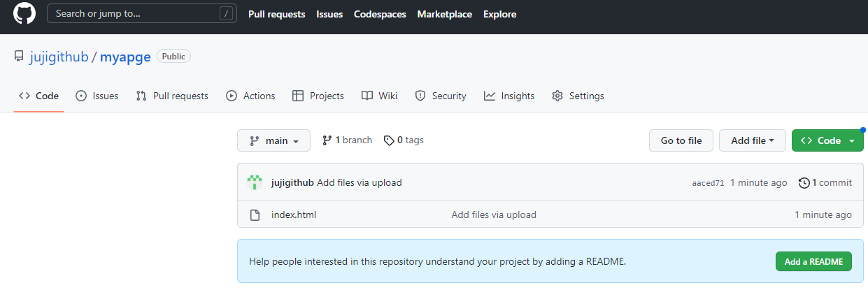Click jujigithub author name in commit row
This screenshot has width=868, height=292.
pyautogui.click(x=292, y=182)
